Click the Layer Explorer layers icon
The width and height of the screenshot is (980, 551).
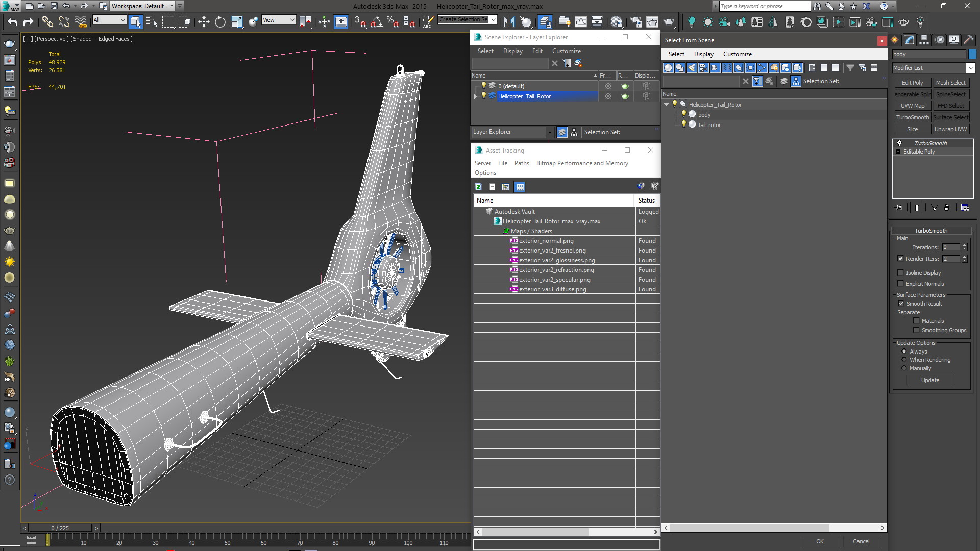(562, 132)
